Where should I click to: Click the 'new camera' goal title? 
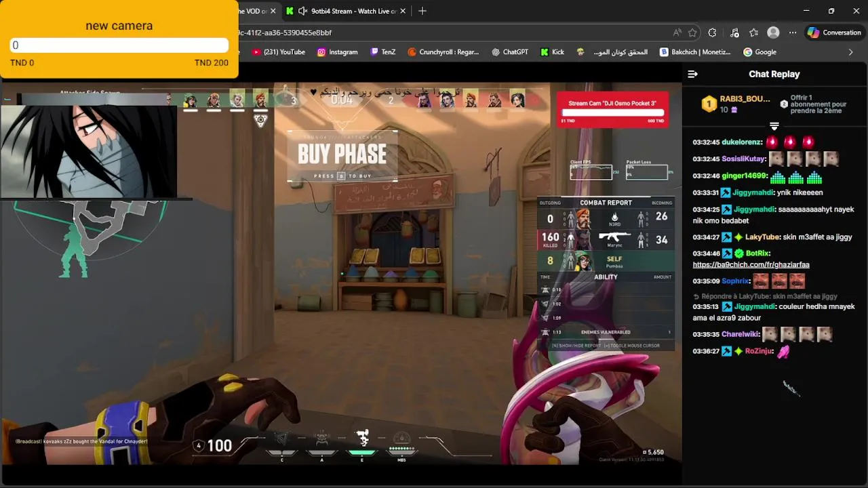tap(119, 26)
